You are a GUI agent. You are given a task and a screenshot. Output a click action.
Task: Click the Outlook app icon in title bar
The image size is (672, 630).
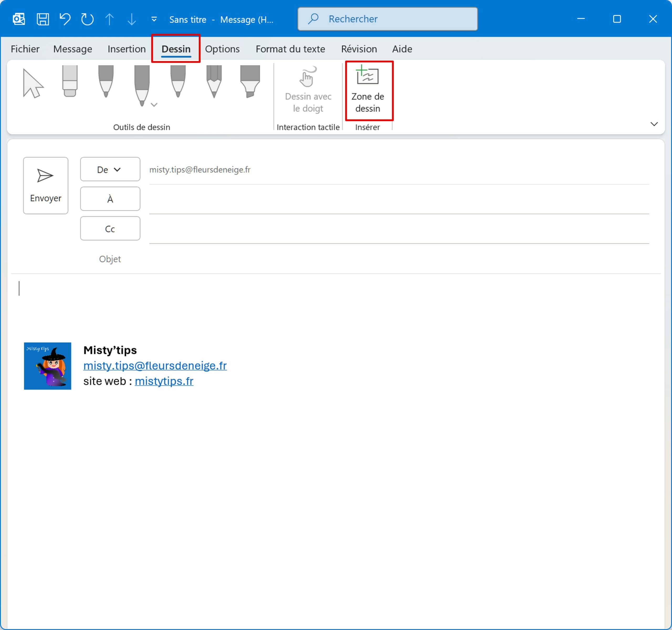19,19
